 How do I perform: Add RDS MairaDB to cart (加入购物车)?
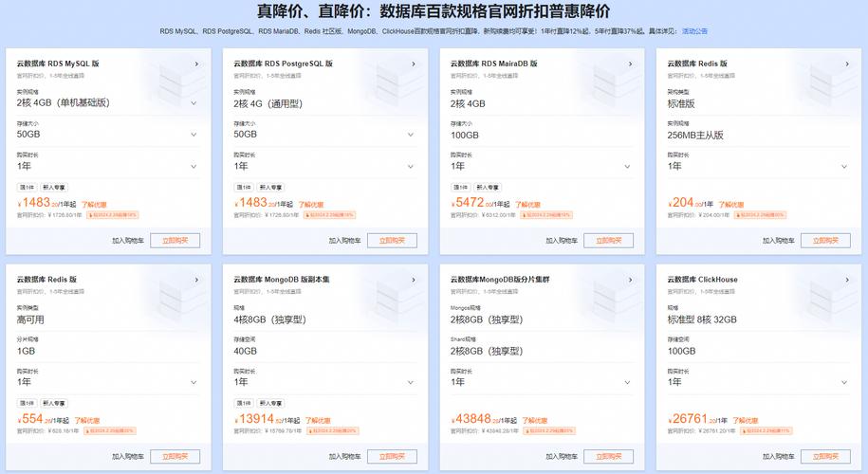pos(562,241)
